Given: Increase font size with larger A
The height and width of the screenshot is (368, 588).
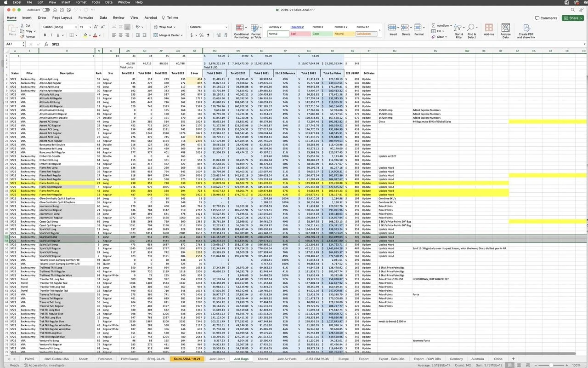Looking at the screenshot, I should coord(96,27).
